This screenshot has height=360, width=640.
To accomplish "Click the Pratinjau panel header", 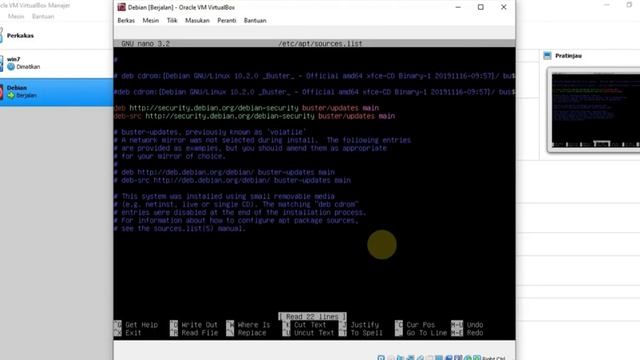I will point(569,56).
